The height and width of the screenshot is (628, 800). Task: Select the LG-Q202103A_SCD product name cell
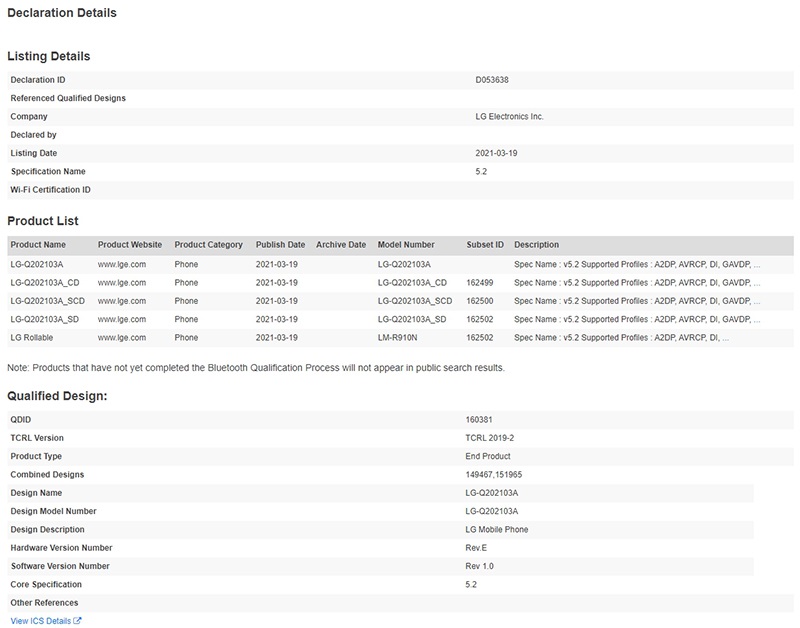[47, 301]
